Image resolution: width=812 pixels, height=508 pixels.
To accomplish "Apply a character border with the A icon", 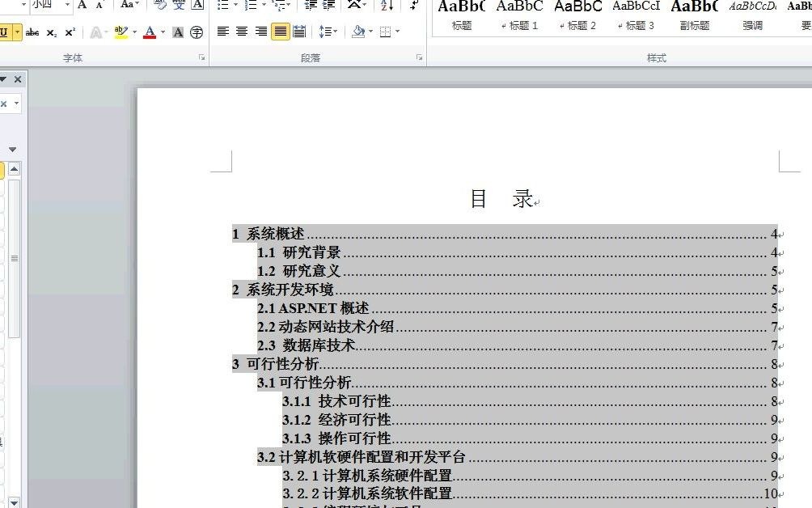I will [x=197, y=6].
